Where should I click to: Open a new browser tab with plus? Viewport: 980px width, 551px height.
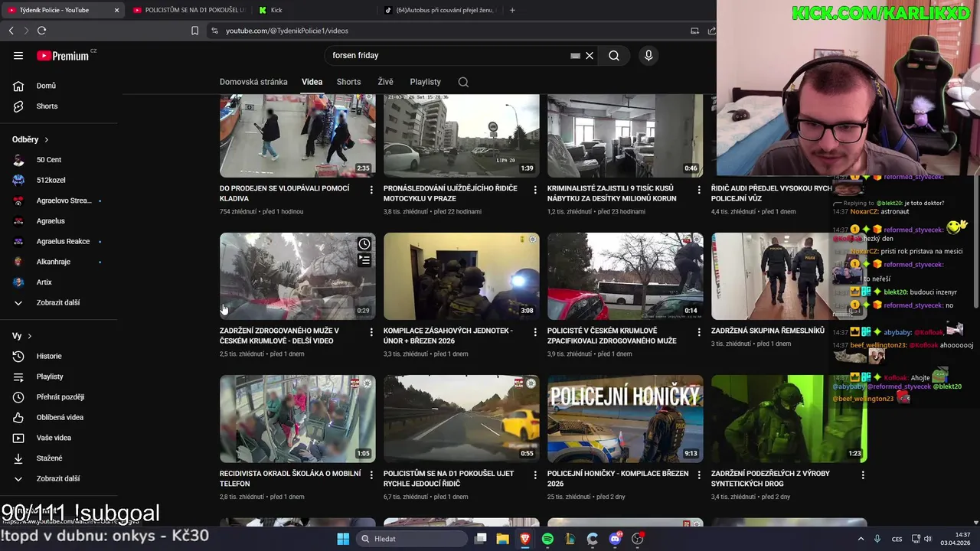point(512,10)
